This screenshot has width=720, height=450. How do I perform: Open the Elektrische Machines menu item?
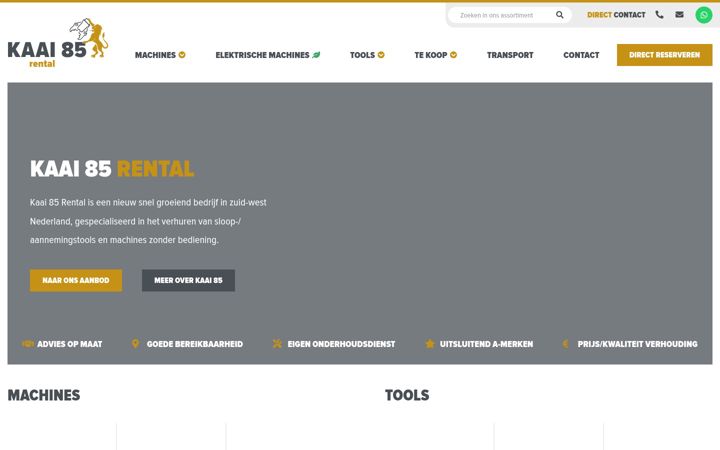click(x=262, y=55)
